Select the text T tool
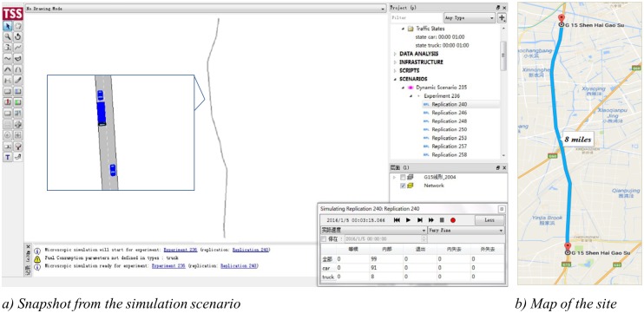This screenshot has width=644, height=313. point(8,157)
